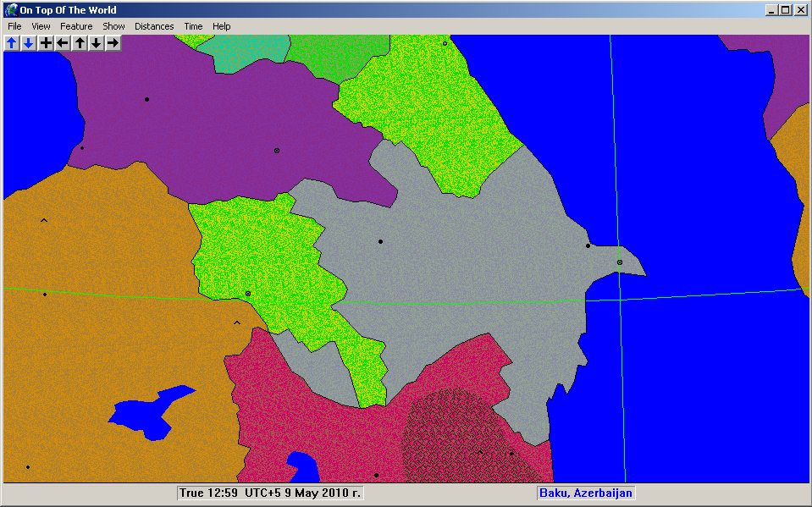Pan the map up with the black arrow

point(80,43)
